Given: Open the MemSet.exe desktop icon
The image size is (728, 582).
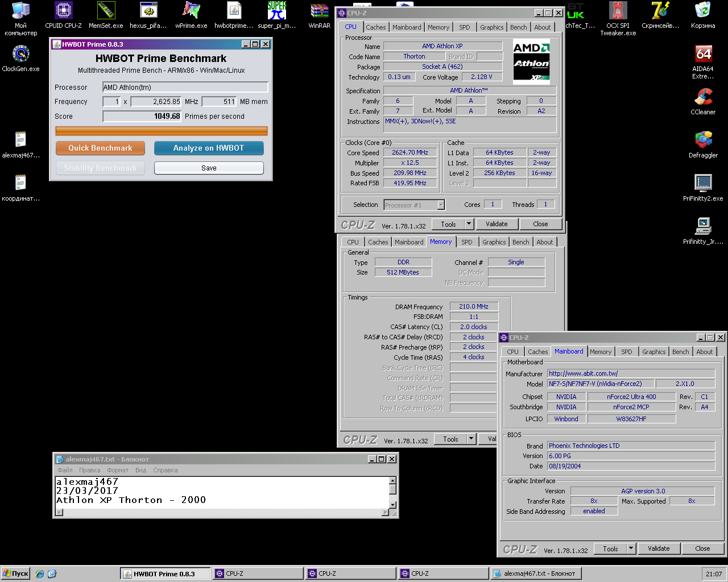Looking at the screenshot, I should click(106, 15).
